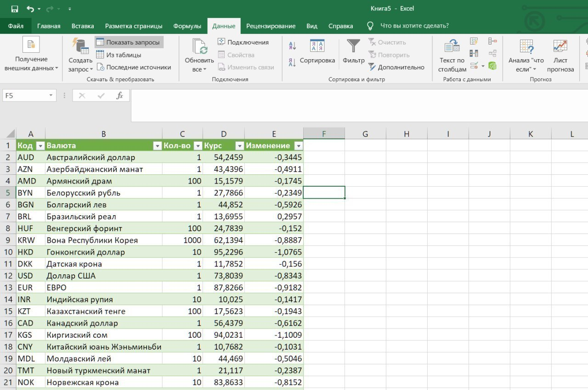Click the Save icon in title bar
This screenshot has width=588, height=390.
tap(15, 9)
